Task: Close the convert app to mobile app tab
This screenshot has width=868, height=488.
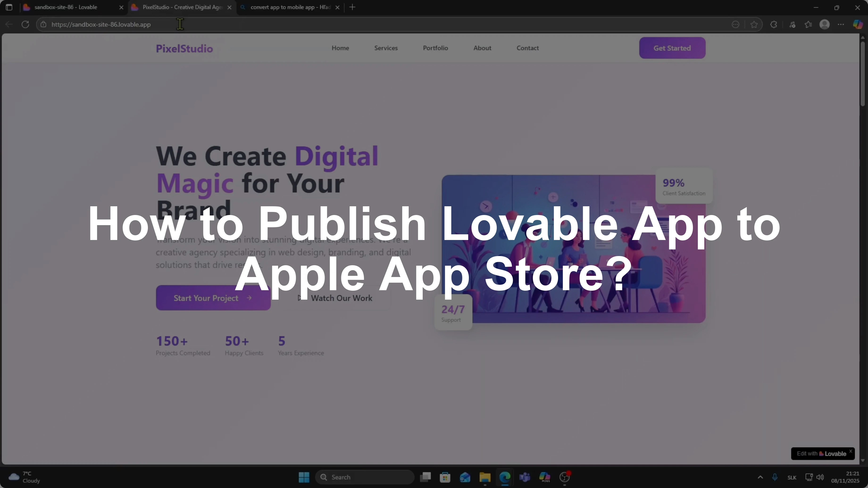Action: (337, 7)
